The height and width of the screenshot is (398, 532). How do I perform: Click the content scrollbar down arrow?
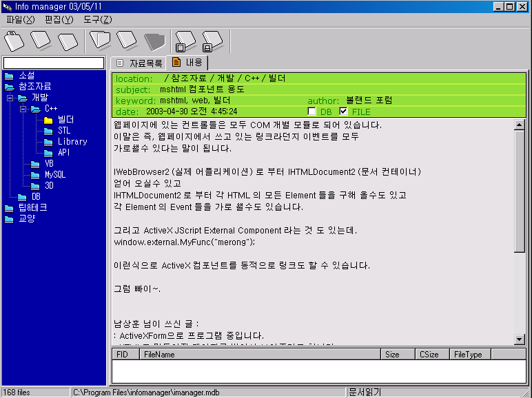click(520, 339)
